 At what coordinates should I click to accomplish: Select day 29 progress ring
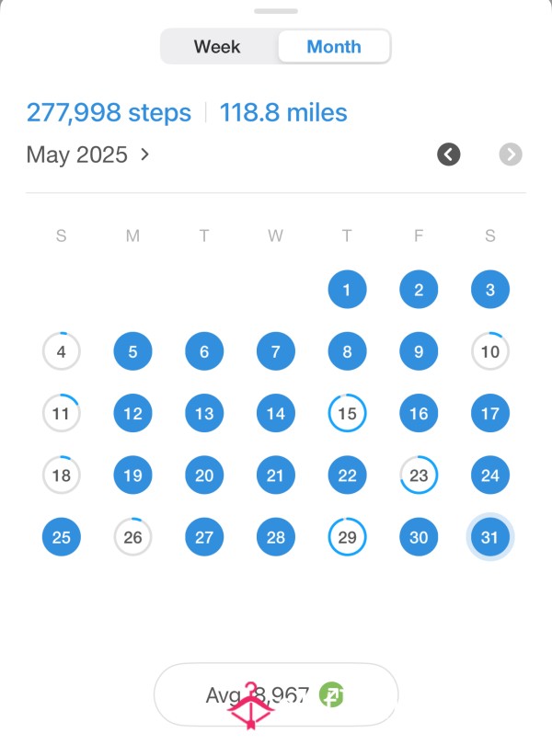[347, 537]
